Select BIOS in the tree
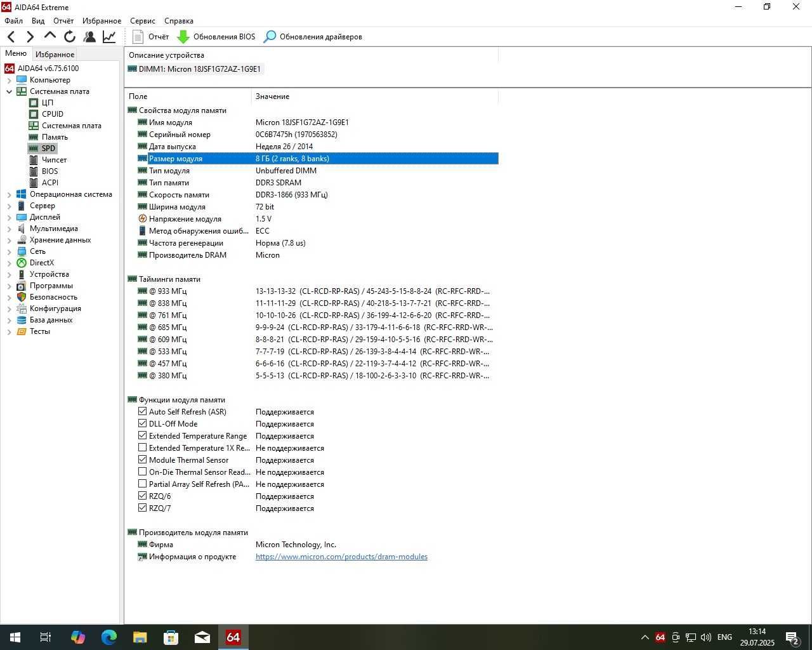Image resolution: width=812 pixels, height=650 pixels. (49, 171)
